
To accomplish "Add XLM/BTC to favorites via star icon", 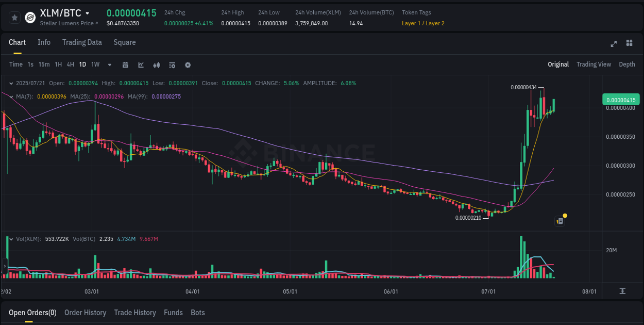I will click(14, 17).
